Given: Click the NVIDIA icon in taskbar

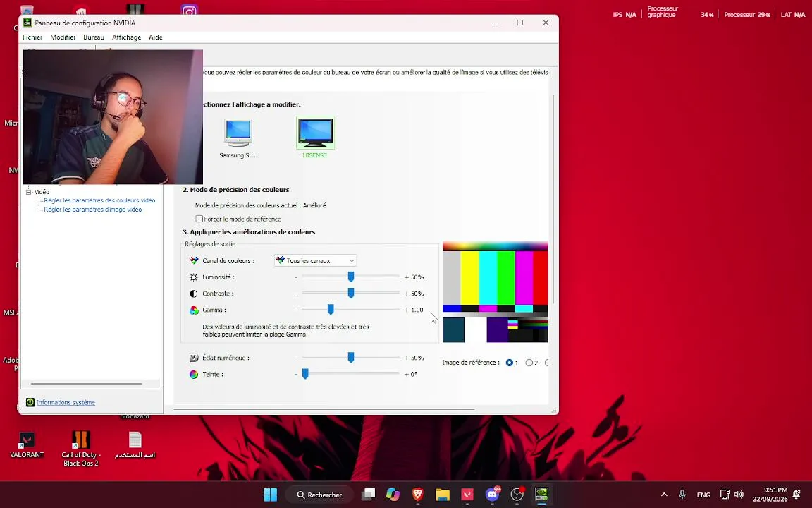Looking at the screenshot, I should [541, 495].
